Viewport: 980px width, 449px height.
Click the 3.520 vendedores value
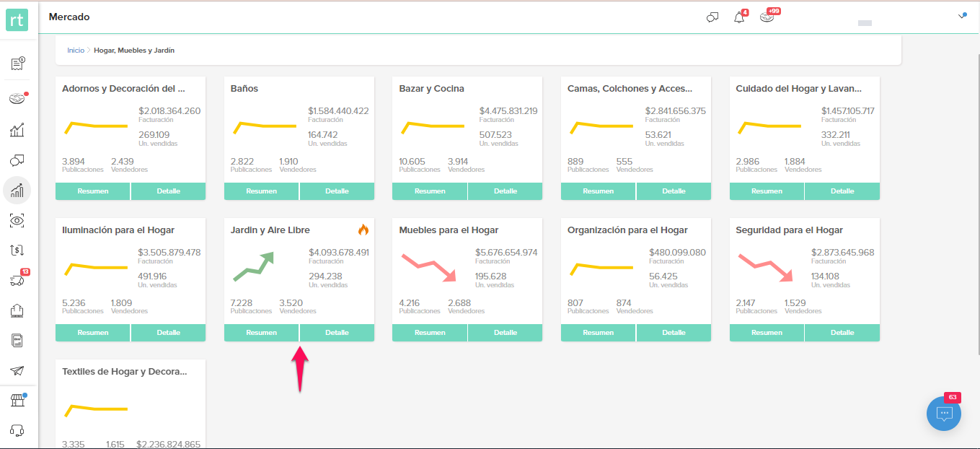(x=291, y=303)
